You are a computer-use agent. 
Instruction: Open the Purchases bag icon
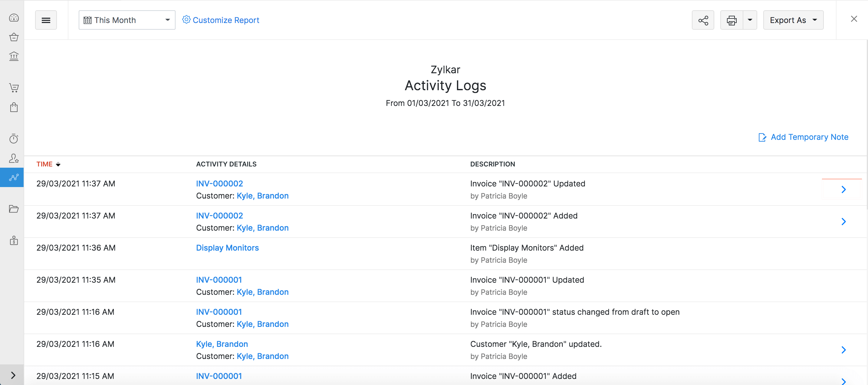14,107
